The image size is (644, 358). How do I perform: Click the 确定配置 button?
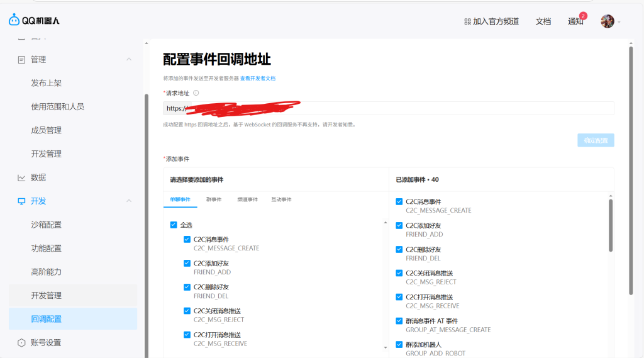pos(595,140)
